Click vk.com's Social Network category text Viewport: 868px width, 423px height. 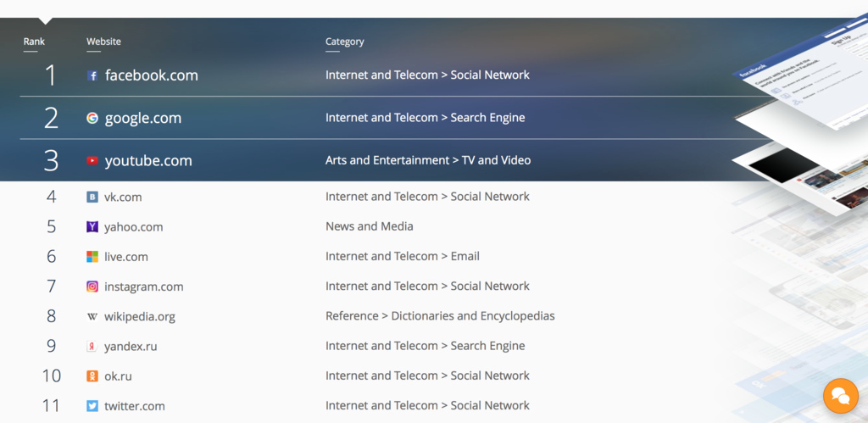tap(427, 196)
